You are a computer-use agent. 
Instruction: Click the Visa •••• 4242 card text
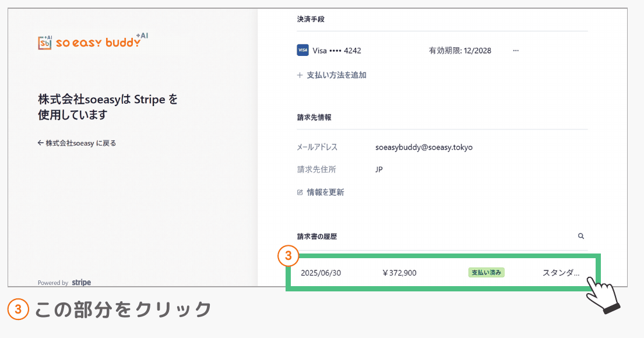(x=337, y=51)
